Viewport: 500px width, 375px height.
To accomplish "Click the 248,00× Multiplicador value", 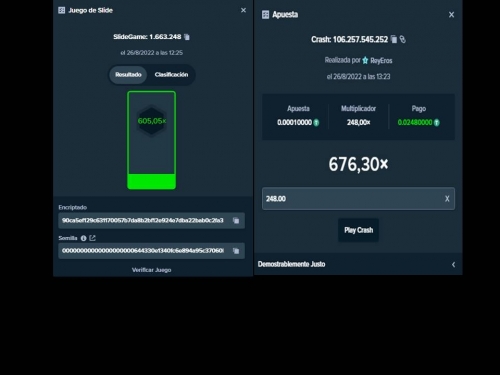I will tap(358, 123).
